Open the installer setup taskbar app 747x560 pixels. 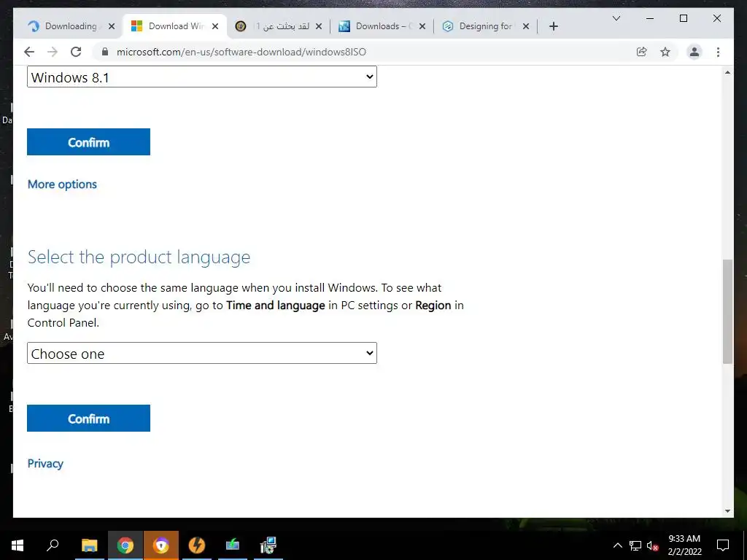tap(268, 545)
